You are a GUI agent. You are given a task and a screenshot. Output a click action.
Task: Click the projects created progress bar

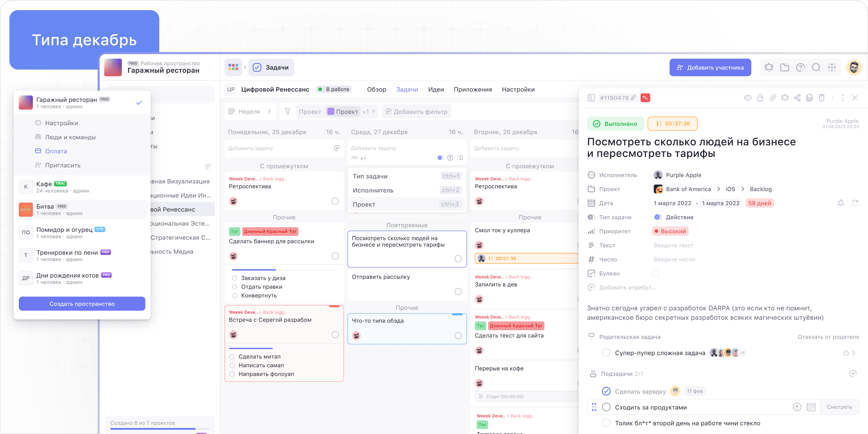click(x=159, y=429)
